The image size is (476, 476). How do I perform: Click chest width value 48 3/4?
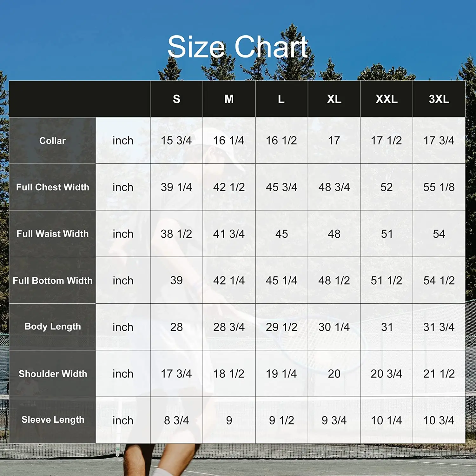pos(334,187)
